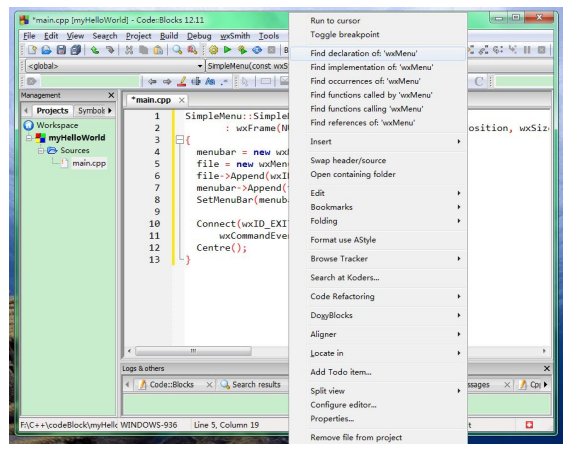Click the Open file folder icon
Viewport: 568px width, 449px height.
click(x=47, y=50)
